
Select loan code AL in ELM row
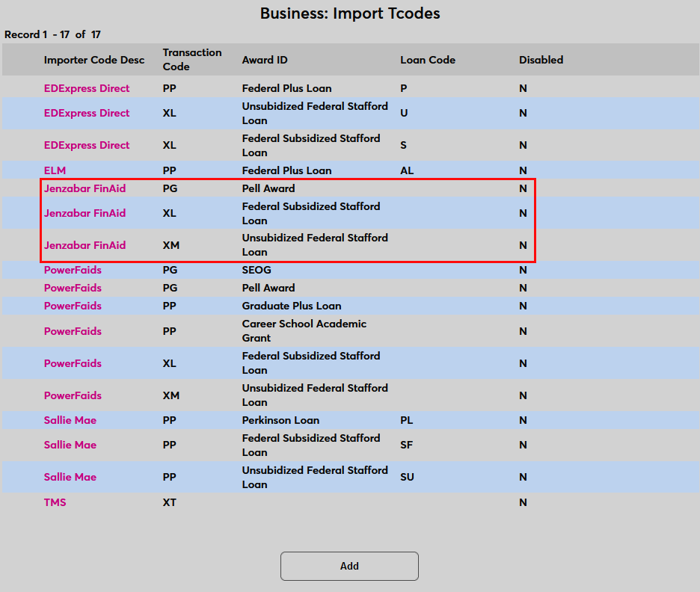point(407,170)
